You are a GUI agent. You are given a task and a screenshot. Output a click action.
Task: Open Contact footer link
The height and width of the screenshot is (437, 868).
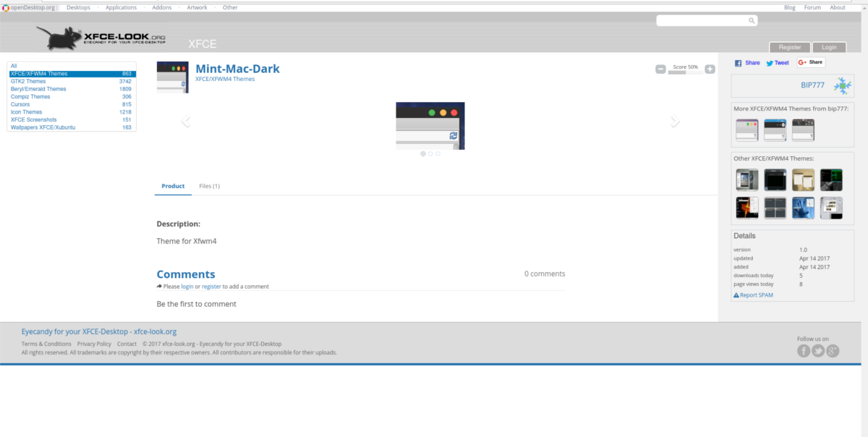coord(127,344)
